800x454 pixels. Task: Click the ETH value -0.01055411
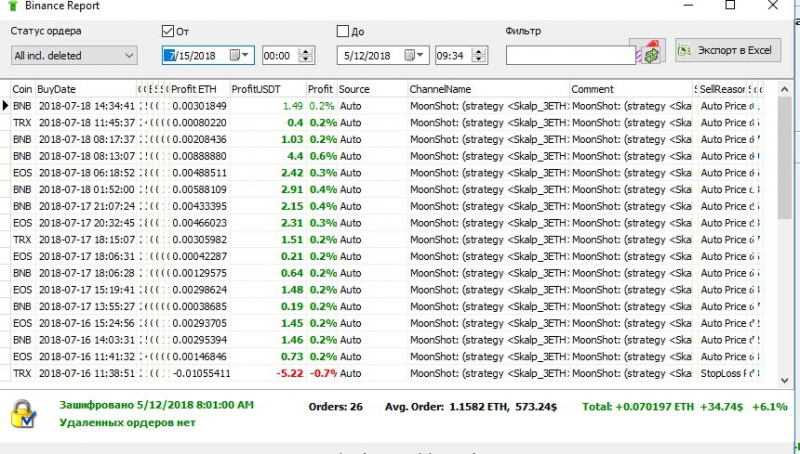coord(201,373)
